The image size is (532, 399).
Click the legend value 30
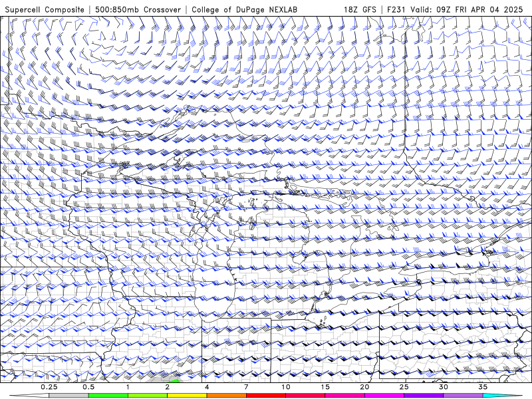[443, 387]
